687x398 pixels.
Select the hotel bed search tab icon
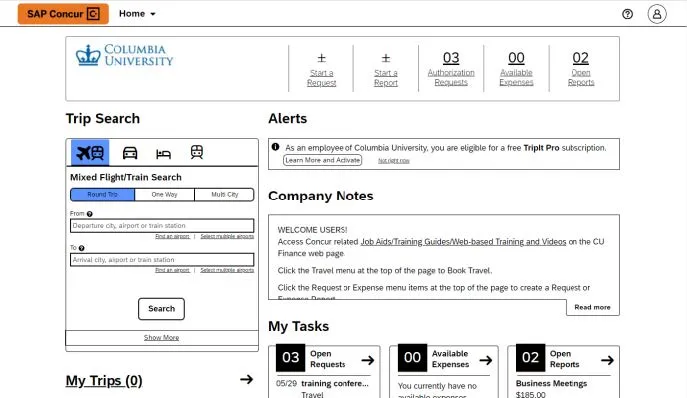pos(163,153)
